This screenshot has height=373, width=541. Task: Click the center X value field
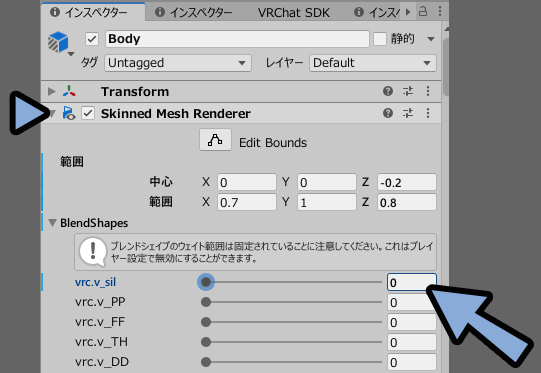(x=247, y=182)
